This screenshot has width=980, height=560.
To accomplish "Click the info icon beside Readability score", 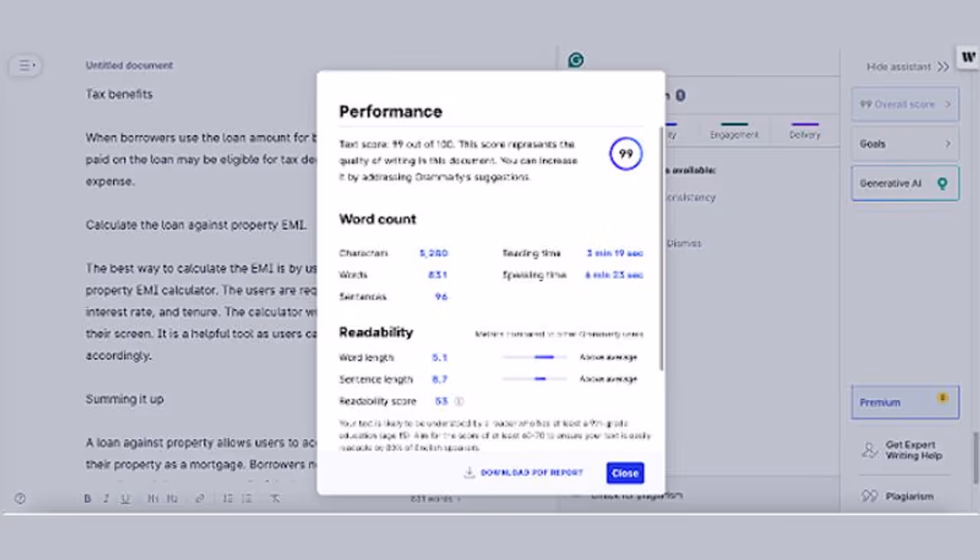I will (459, 401).
